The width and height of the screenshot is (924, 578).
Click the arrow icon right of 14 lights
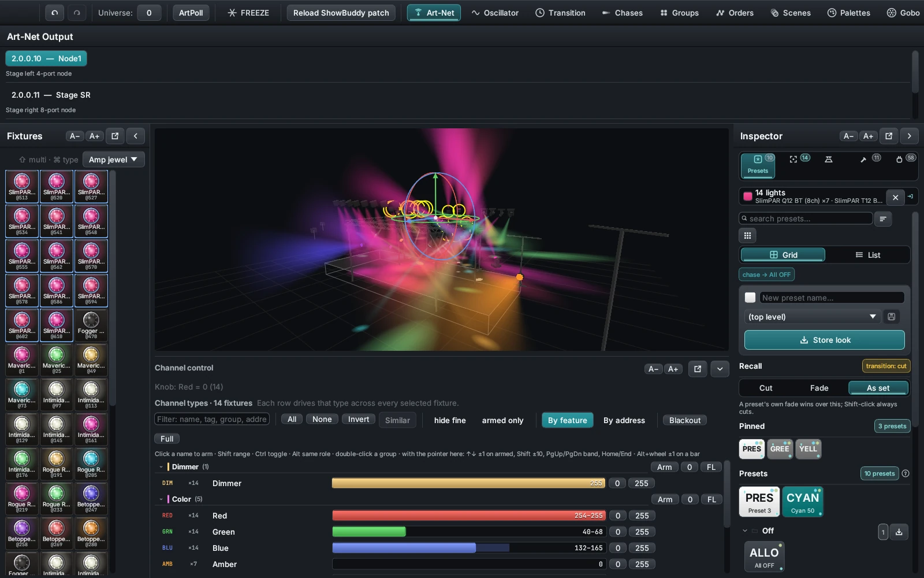pos(911,197)
